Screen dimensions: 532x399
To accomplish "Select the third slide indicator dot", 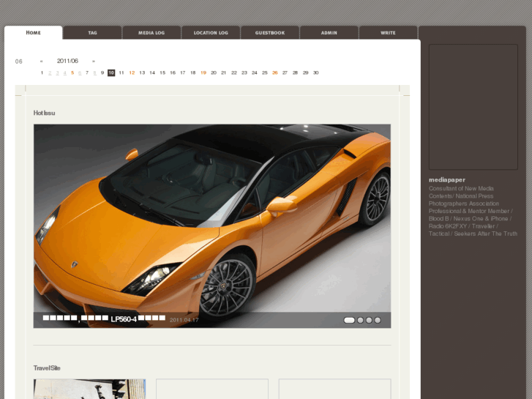I will [x=369, y=320].
